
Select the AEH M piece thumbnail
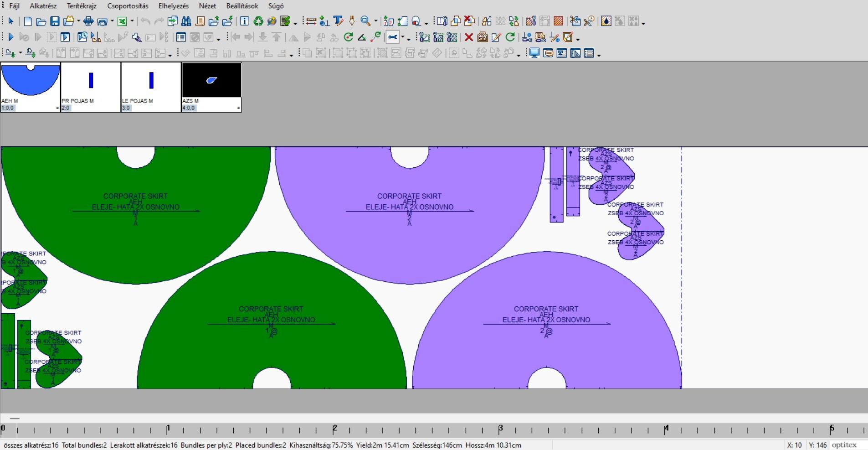coord(31,87)
